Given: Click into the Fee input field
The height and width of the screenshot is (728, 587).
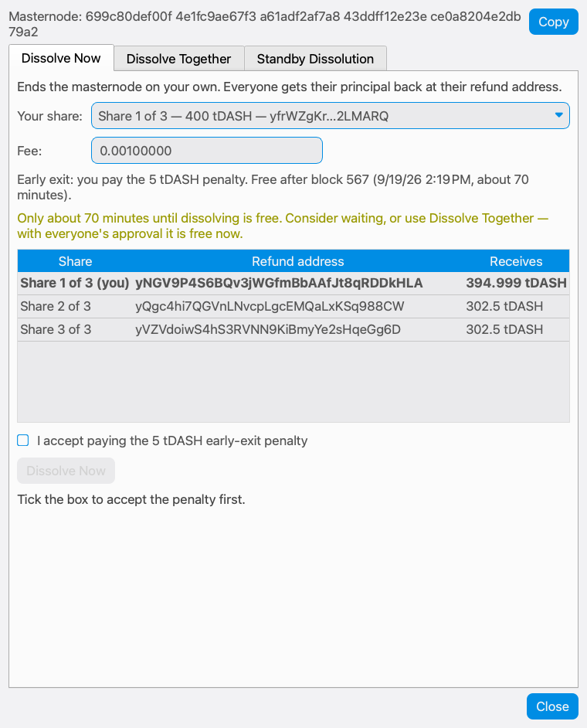Looking at the screenshot, I should pyautogui.click(x=206, y=151).
